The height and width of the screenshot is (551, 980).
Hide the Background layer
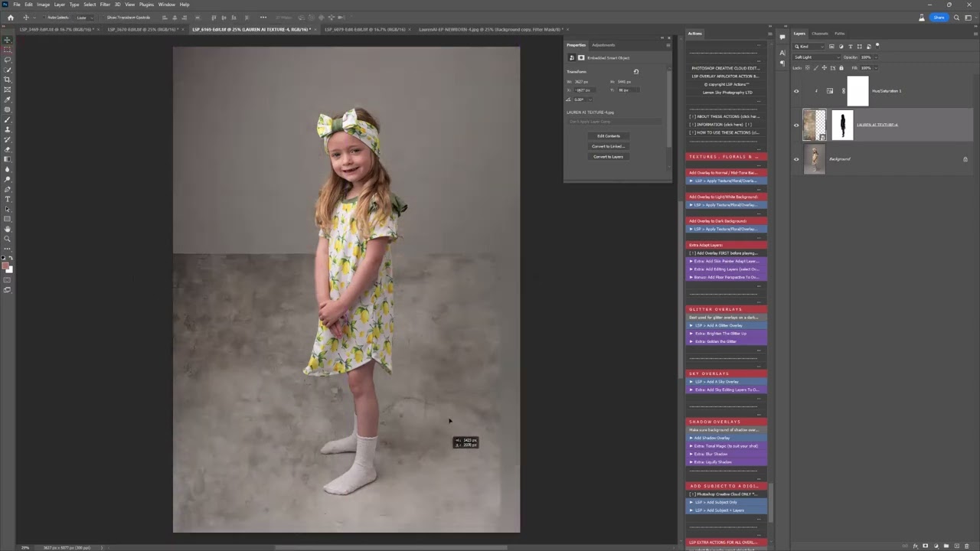(x=796, y=159)
